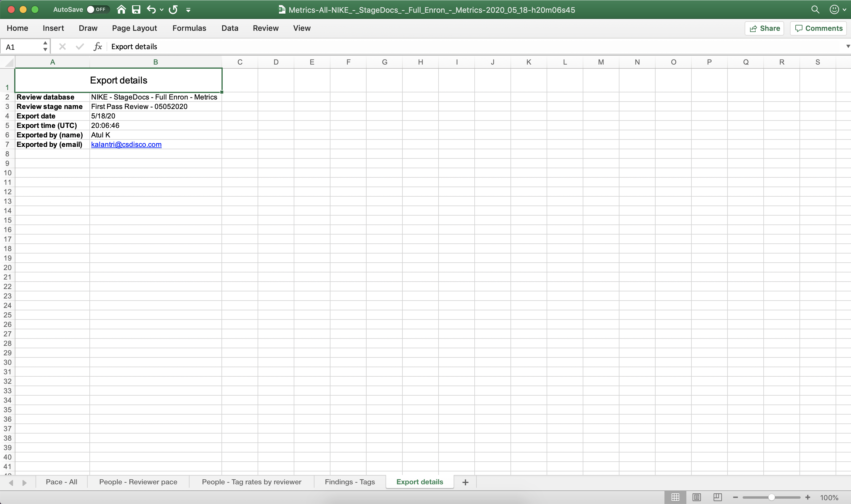
Task: Click the insert function fx icon
Action: (98, 46)
